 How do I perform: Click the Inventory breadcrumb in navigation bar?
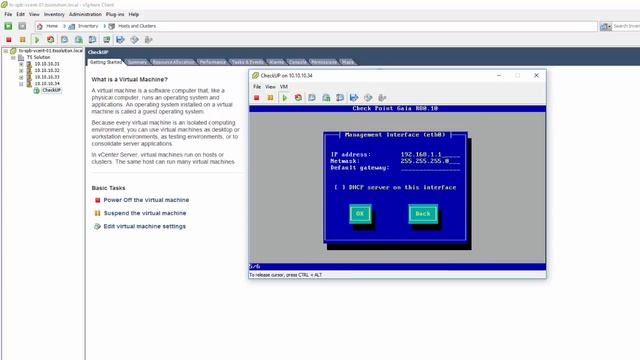88,26
